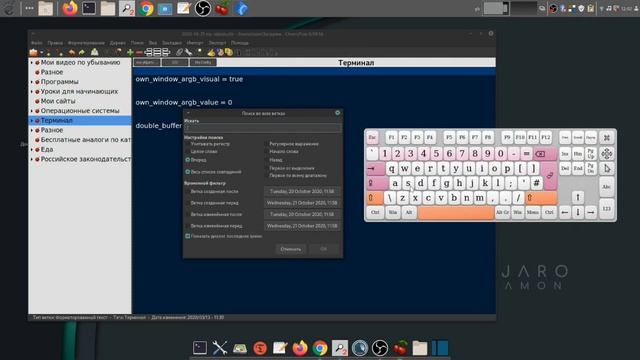Screen dimensions: 640x360
Task: Open Firefox from the top panel
Action: click(70, 8)
